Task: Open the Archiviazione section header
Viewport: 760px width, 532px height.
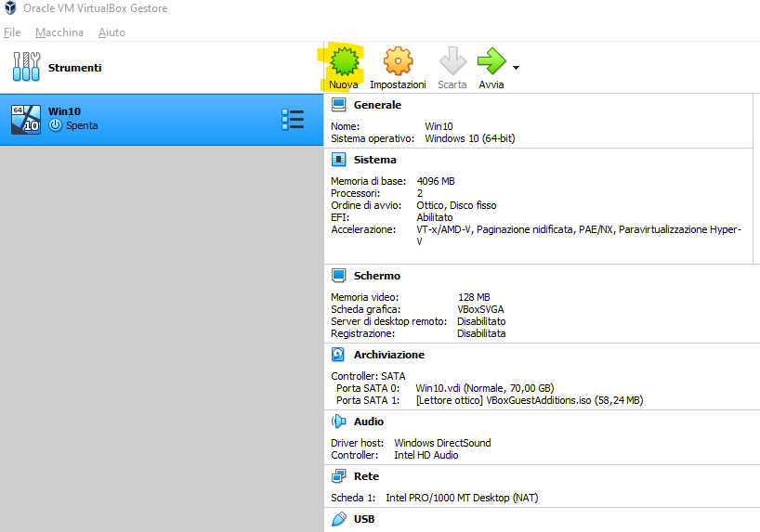Action: [388, 355]
